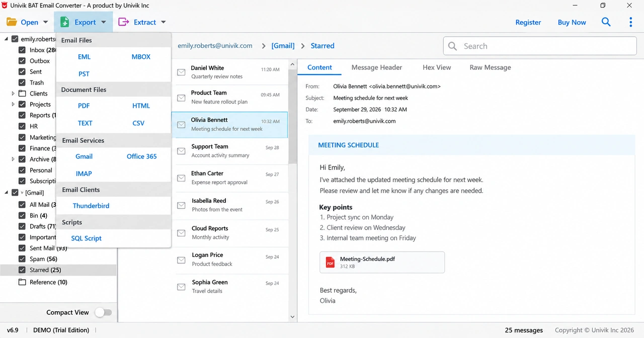This screenshot has width=644, height=338.
Task: Uncheck the Drafts folder checkbox
Action: tap(22, 226)
